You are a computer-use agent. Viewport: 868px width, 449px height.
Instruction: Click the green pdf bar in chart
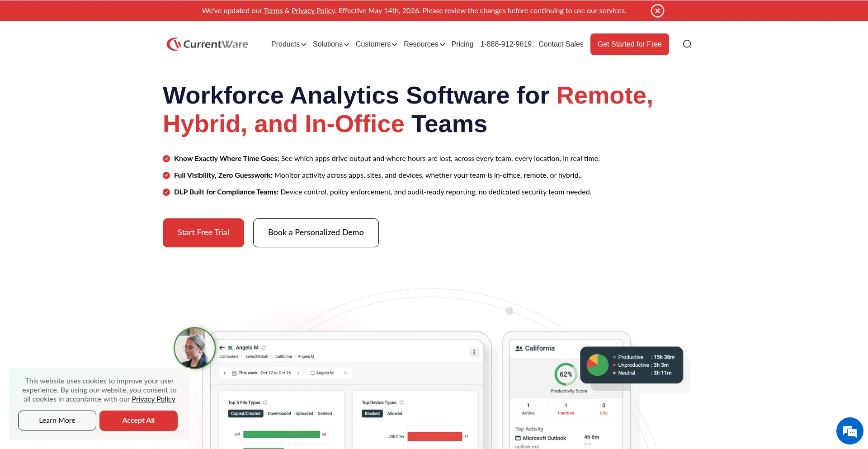281,435
